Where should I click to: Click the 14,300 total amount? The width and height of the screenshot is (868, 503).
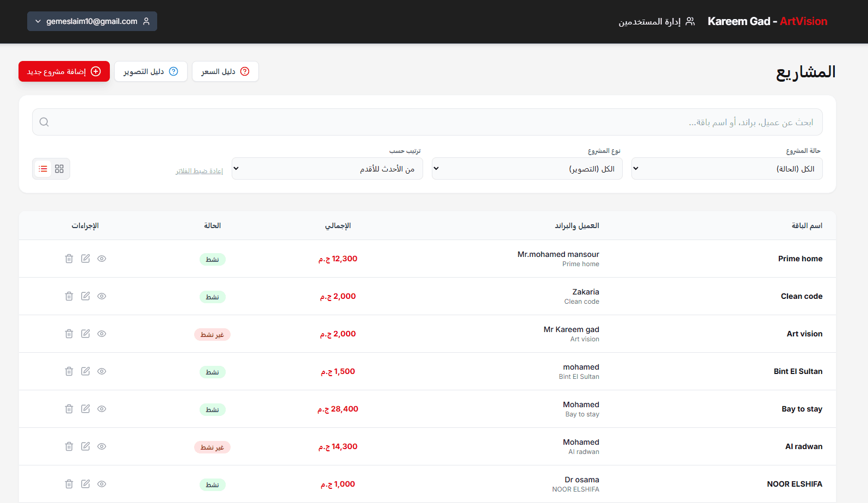[338, 446]
